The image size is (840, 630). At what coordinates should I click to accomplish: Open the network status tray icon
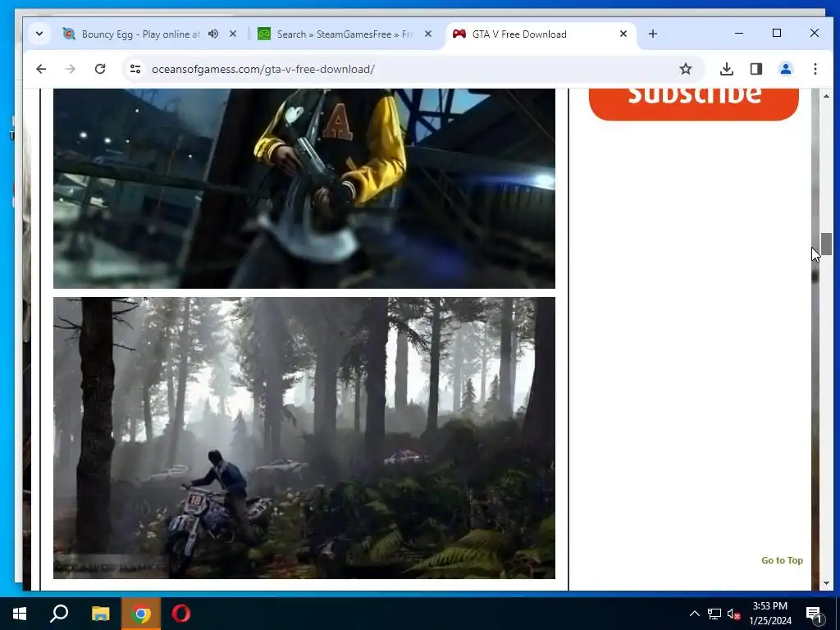click(714, 614)
